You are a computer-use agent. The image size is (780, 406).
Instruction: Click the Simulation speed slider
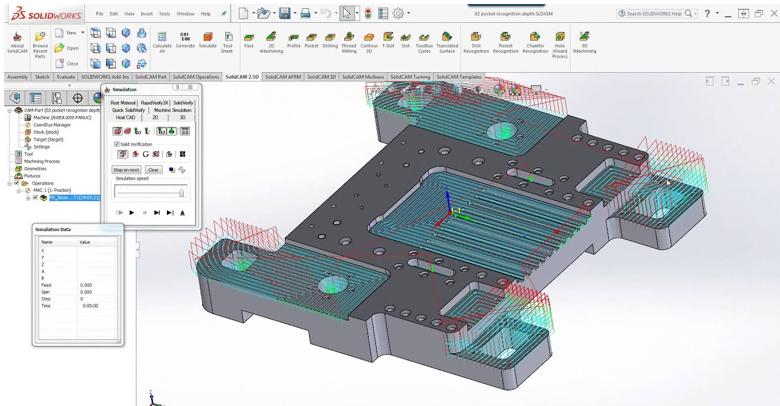[x=150, y=192]
